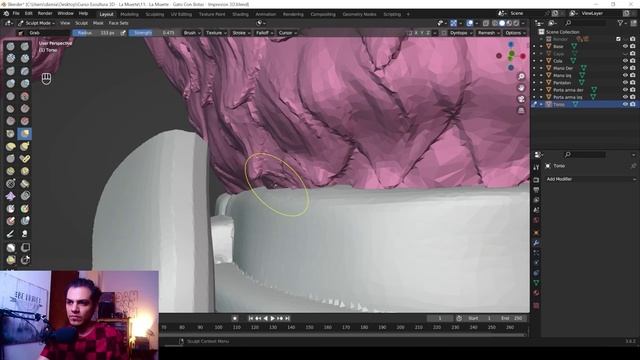Switch to the Modeling workspace tab
Screen dimensions: 640x360
(129, 14)
